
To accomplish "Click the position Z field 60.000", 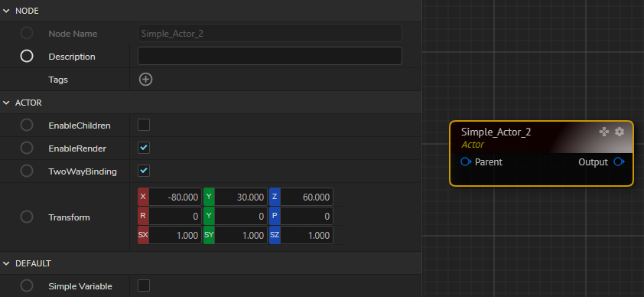I will coord(307,197).
